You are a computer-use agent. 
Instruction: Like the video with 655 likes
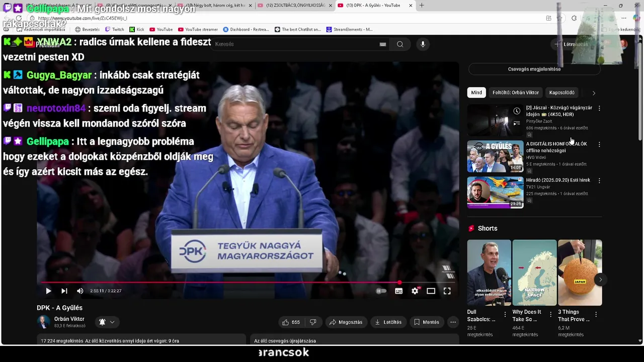click(291, 322)
